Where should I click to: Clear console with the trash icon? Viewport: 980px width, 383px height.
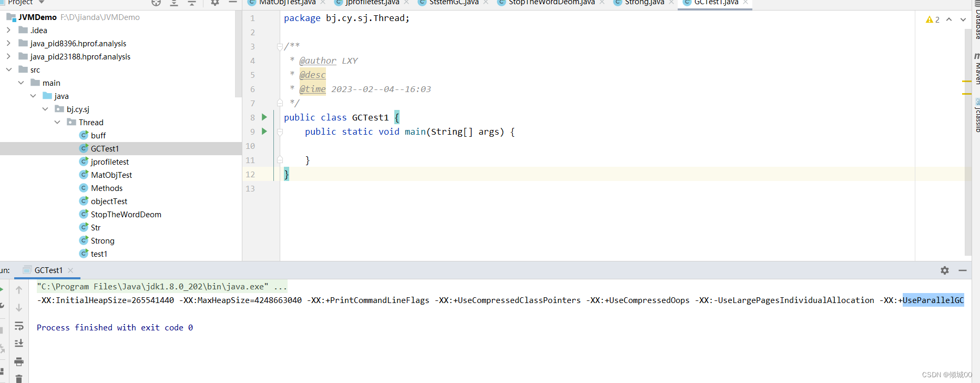coord(19,378)
